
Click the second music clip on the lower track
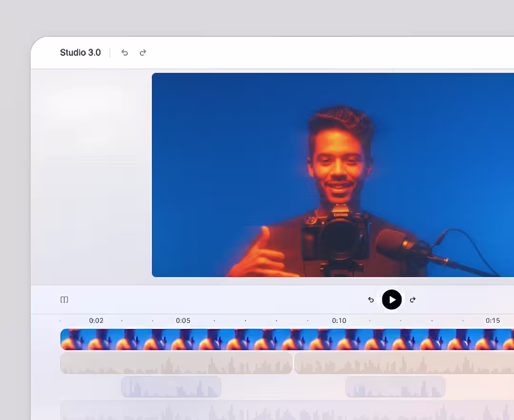tap(395, 387)
